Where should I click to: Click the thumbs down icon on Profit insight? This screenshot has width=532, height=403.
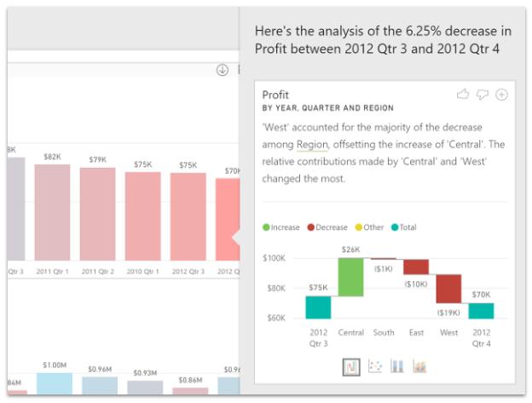click(x=483, y=95)
